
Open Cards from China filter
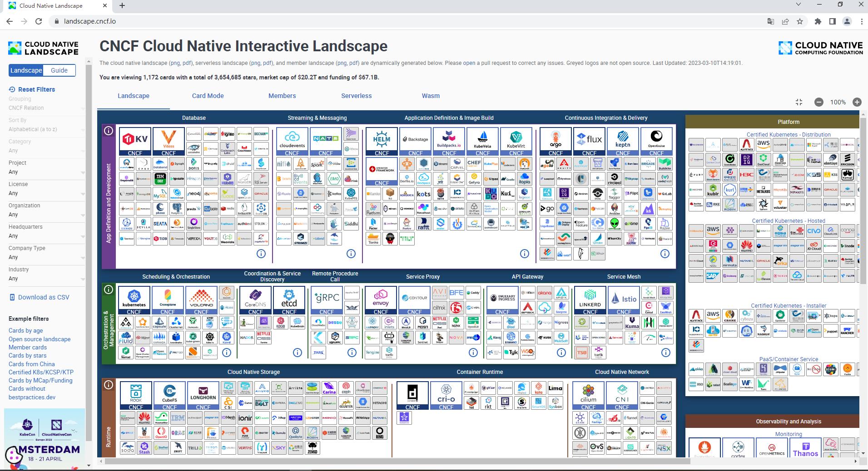click(32, 364)
